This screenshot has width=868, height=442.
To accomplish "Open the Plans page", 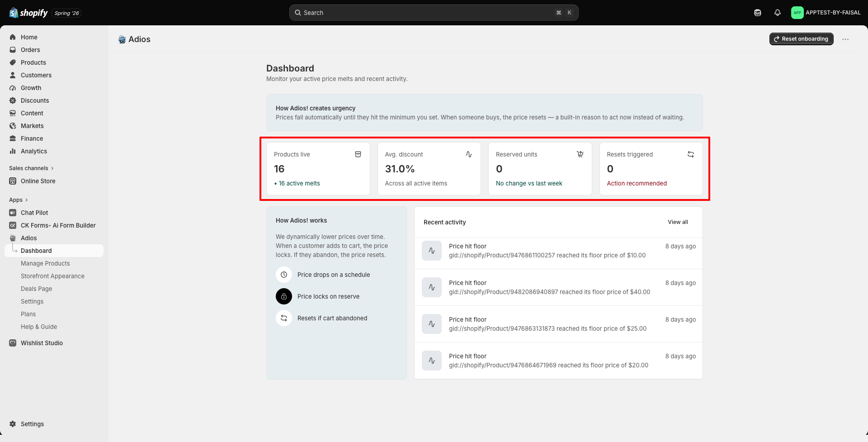I will point(28,314).
